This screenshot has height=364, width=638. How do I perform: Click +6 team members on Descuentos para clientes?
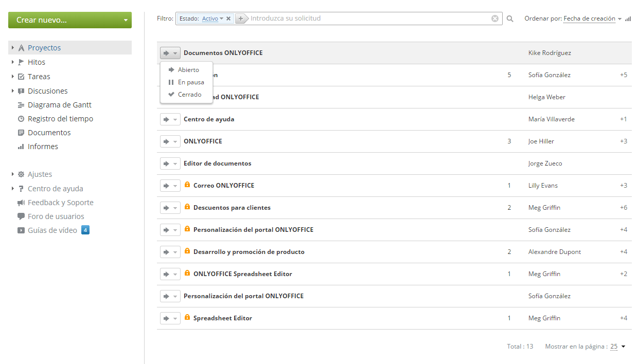pos(624,208)
